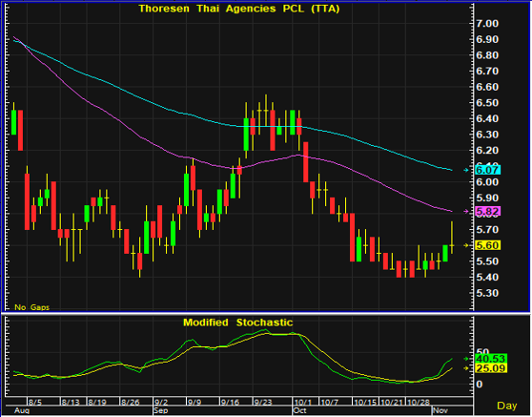Select the yellow 5.60 last price label
The width and height of the screenshot is (532, 417).
(487, 245)
